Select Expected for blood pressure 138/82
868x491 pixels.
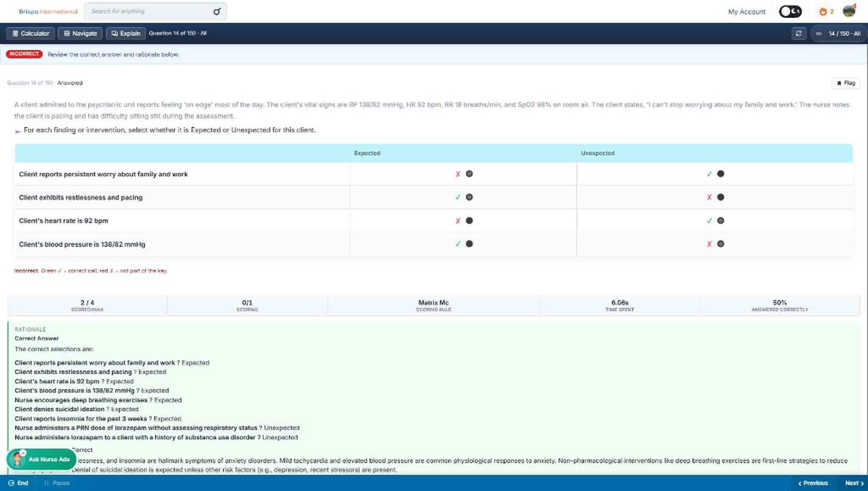click(x=469, y=244)
